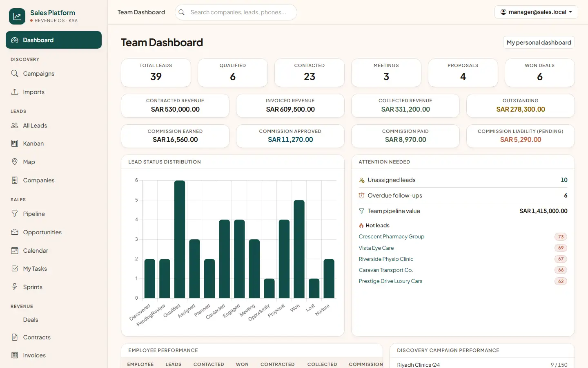Click the Campaigns magnifier icon
The height and width of the screenshot is (368, 588).
(x=15, y=74)
